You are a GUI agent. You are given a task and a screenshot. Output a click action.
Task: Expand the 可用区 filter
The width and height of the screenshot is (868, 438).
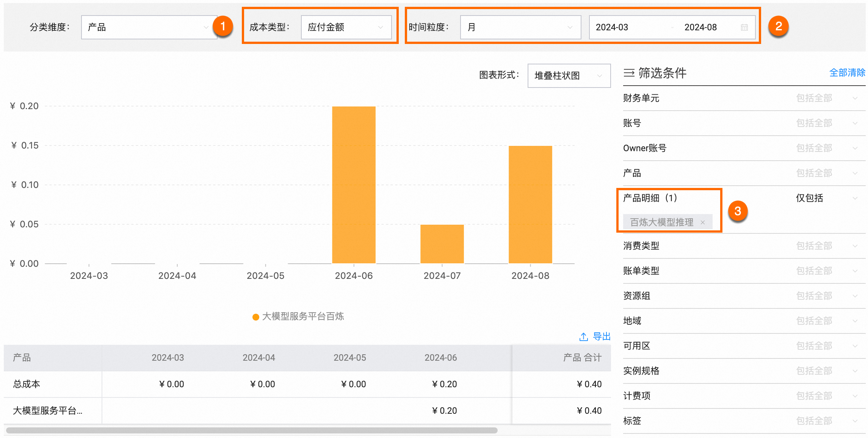tap(744, 346)
